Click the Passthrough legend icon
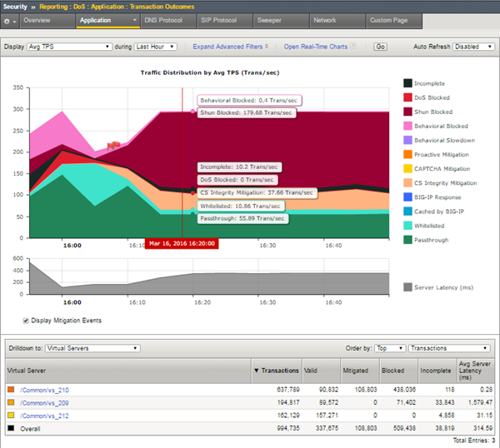Viewport: 500px width, 448px height. (x=407, y=240)
